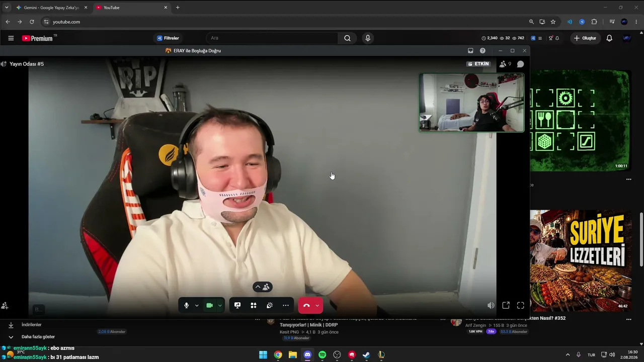Adjust the call volume speaker icon

point(491,305)
